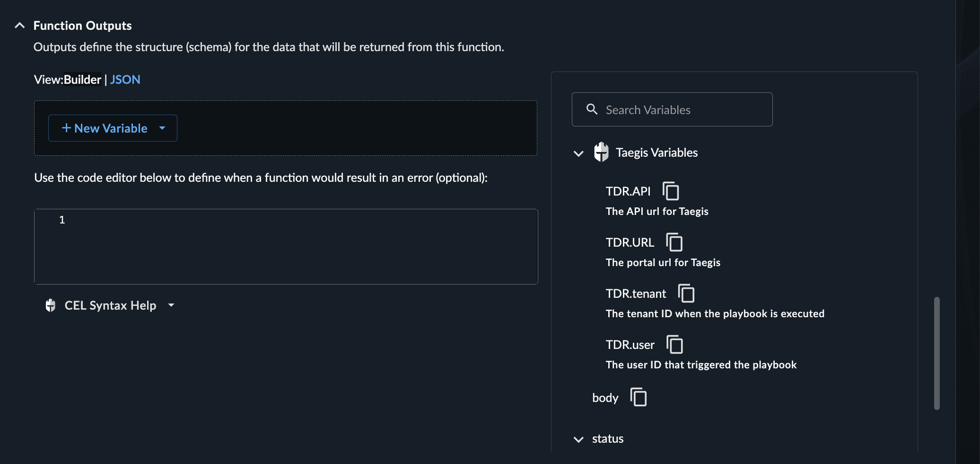Switch to the Builder view
980x464 pixels.
click(82, 80)
